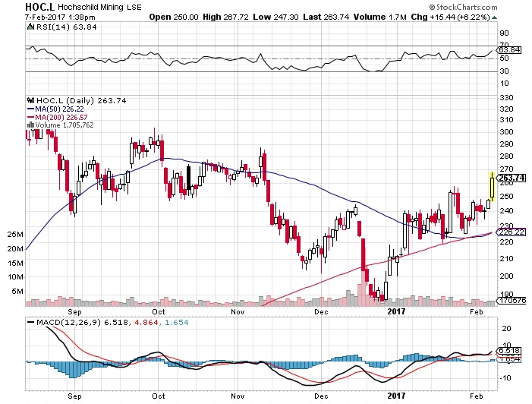Click the candlestick icon before HOC.L (Daily)
This screenshot has height=404, width=532.
tap(30, 100)
